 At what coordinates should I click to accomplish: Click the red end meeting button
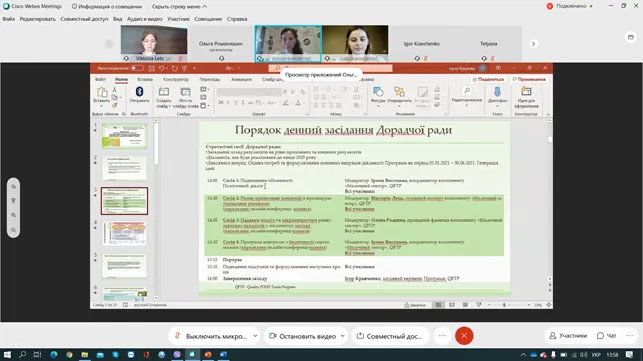click(464, 336)
